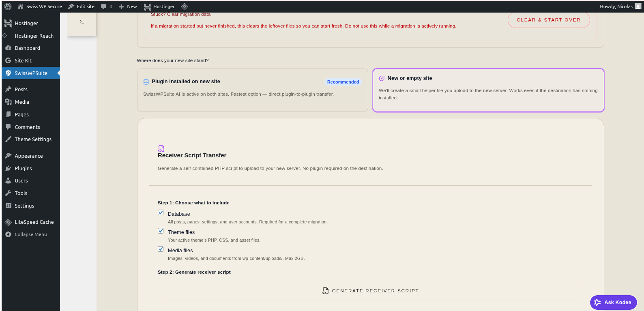The height and width of the screenshot is (311, 644).
Task: Click the Site Kit Google icon in sidebar
Action: tap(8, 60)
